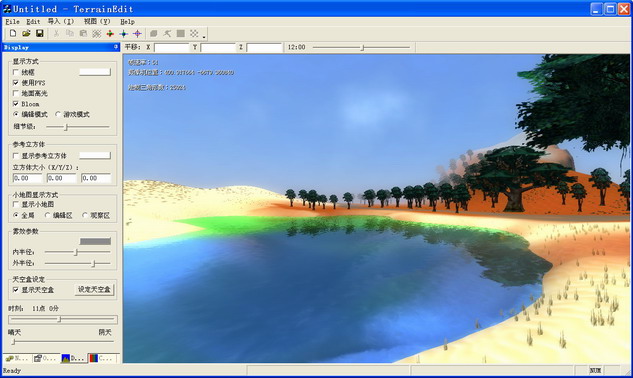Enable the 地面高光 checkbox
The width and height of the screenshot is (633, 378).
[x=16, y=93]
